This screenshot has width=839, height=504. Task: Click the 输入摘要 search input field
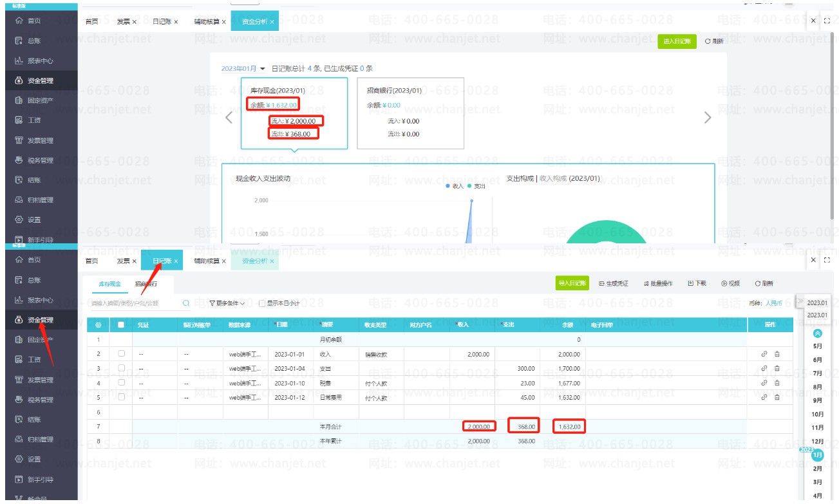click(134, 303)
